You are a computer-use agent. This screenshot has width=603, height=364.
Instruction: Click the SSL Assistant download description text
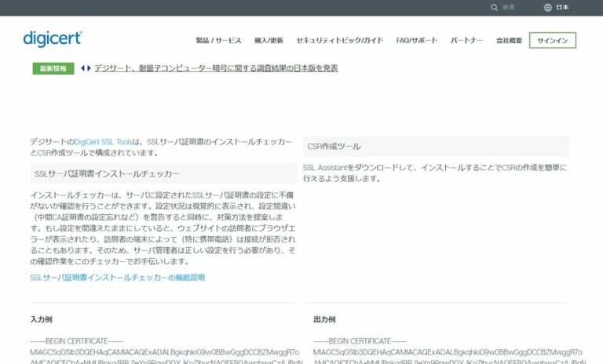point(435,173)
